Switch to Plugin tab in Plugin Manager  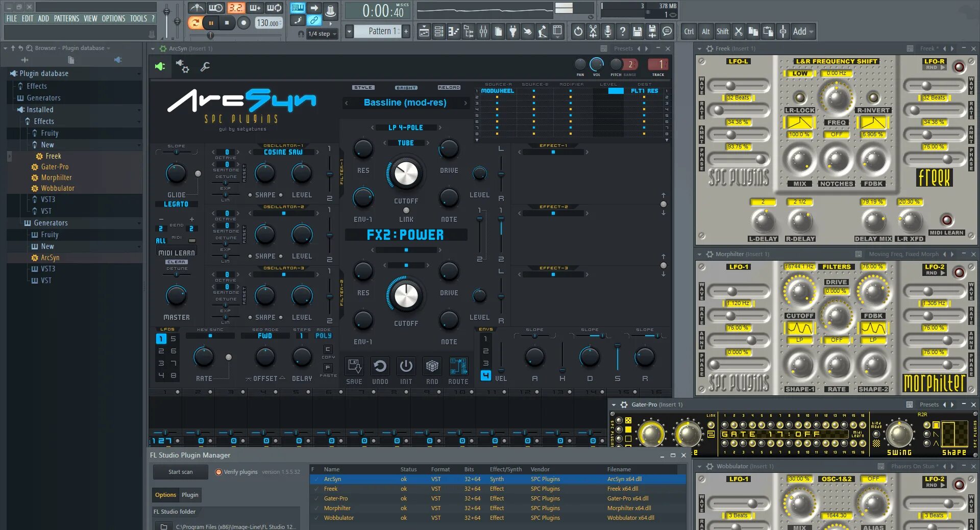pos(190,495)
